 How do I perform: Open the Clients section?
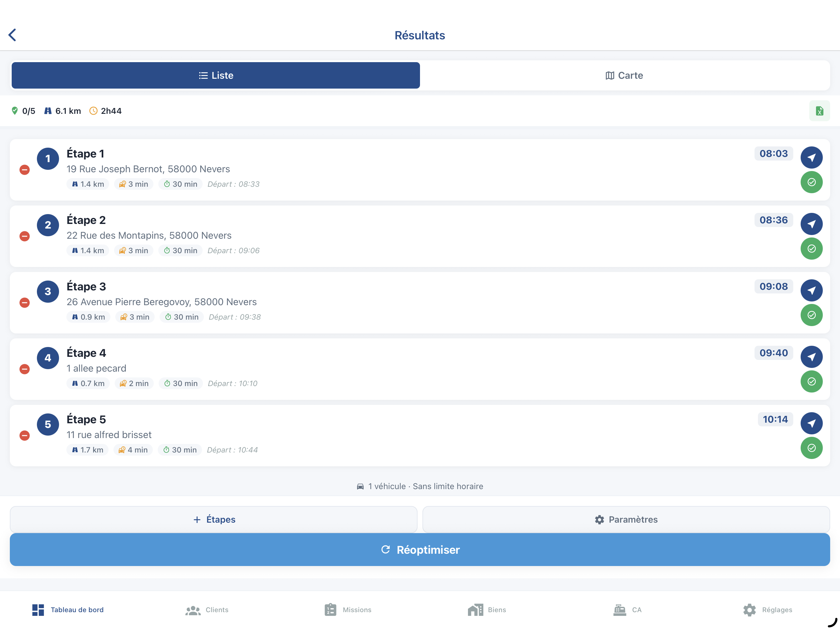click(x=206, y=609)
